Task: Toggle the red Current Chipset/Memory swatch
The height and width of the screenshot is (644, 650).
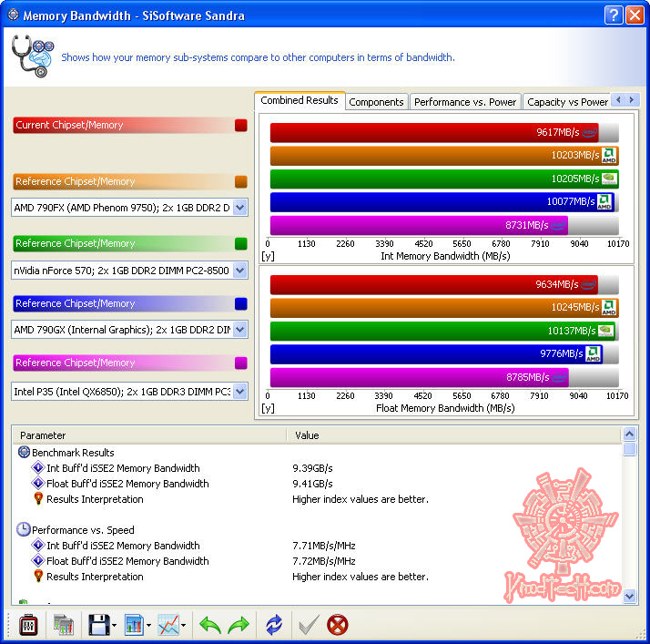Action: pos(241,125)
